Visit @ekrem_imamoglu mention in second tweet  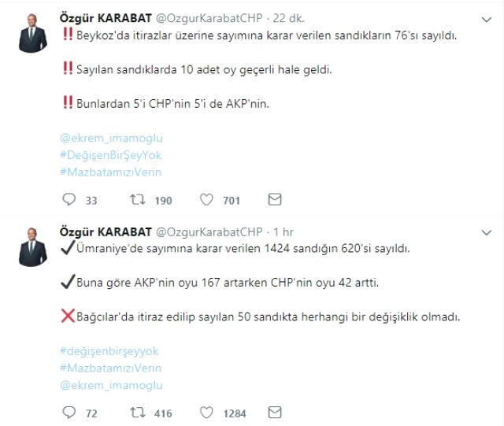[x=110, y=385]
